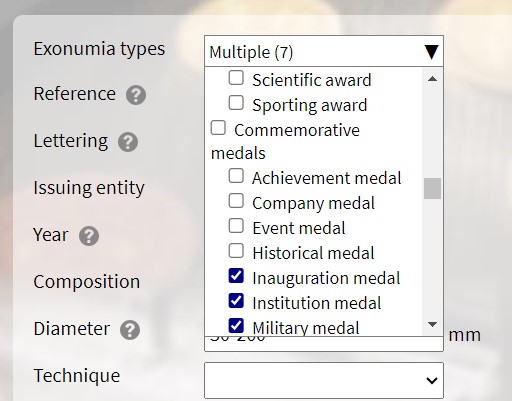Click the scroll down arrow in type list

point(432,324)
